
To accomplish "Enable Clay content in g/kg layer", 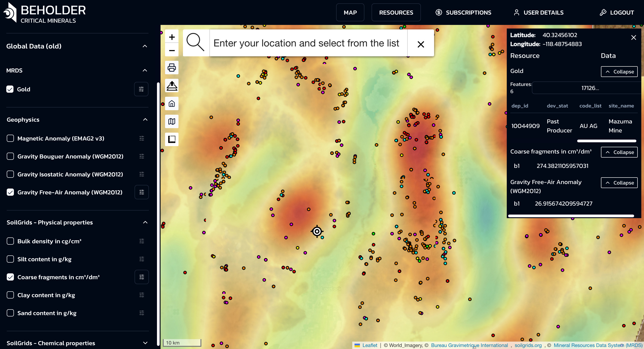I will coord(10,295).
